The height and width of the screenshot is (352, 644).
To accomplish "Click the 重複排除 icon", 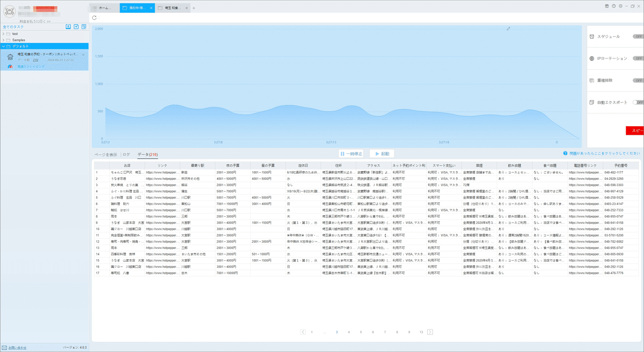I will (x=591, y=80).
